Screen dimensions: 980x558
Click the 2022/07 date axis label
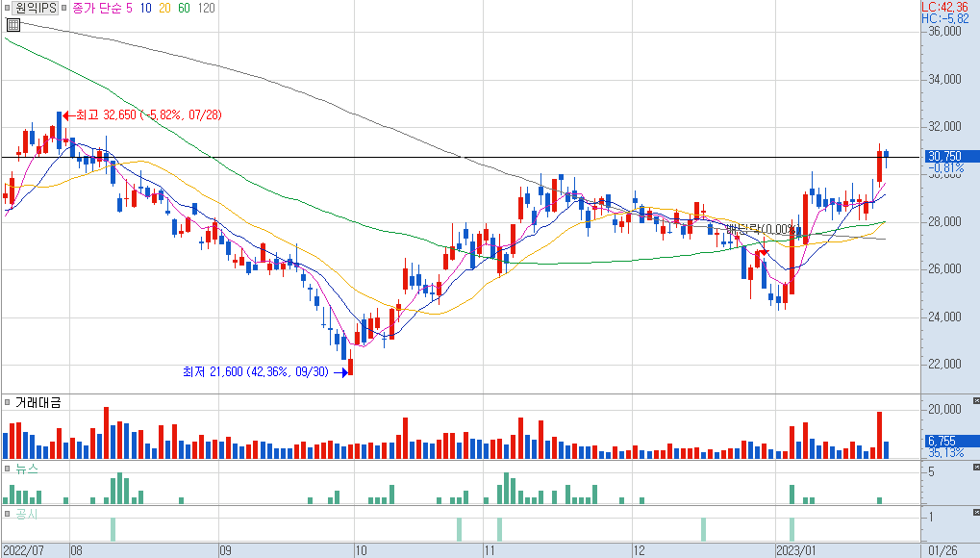(23, 550)
